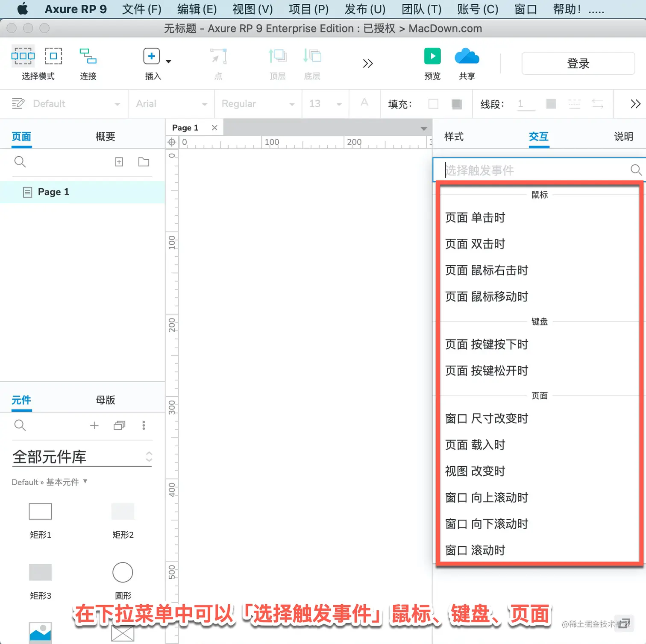Click the library search icon

20,425
